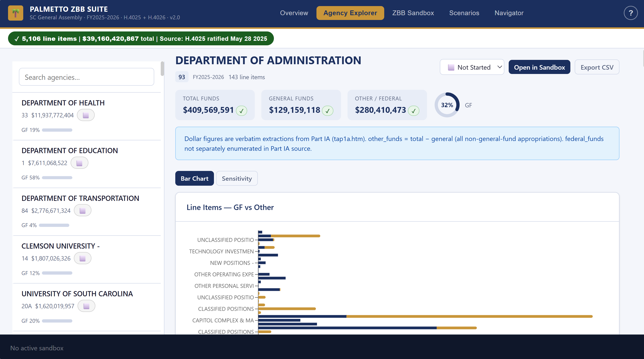Image resolution: width=644 pixels, height=359 pixels.
Task: Click OTHER OPERATING EXPE chart label
Action: pyautogui.click(x=224, y=274)
